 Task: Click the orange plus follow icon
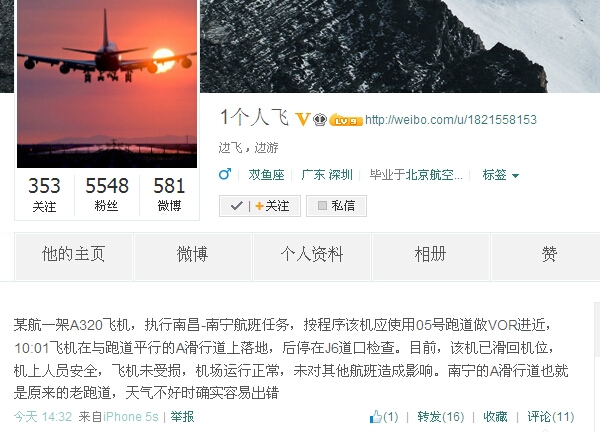259,206
